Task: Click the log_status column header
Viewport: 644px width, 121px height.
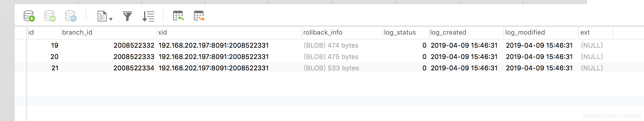Action: pyautogui.click(x=400, y=32)
